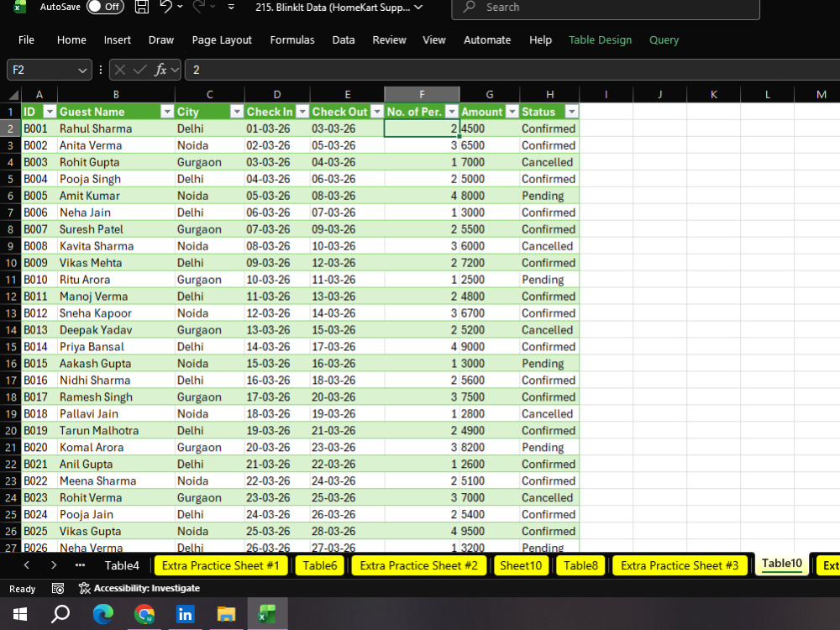Switch to the Table6 sheet tab
840x630 pixels.
coord(320,565)
